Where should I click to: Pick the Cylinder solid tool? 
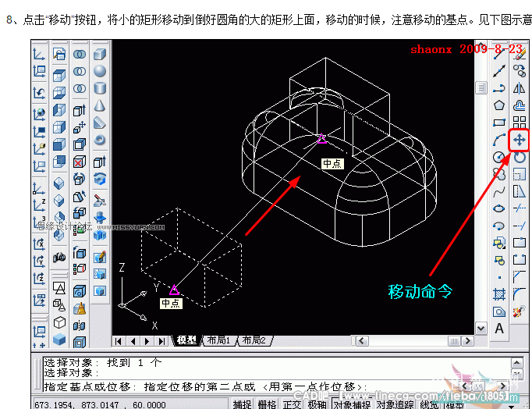100,88
